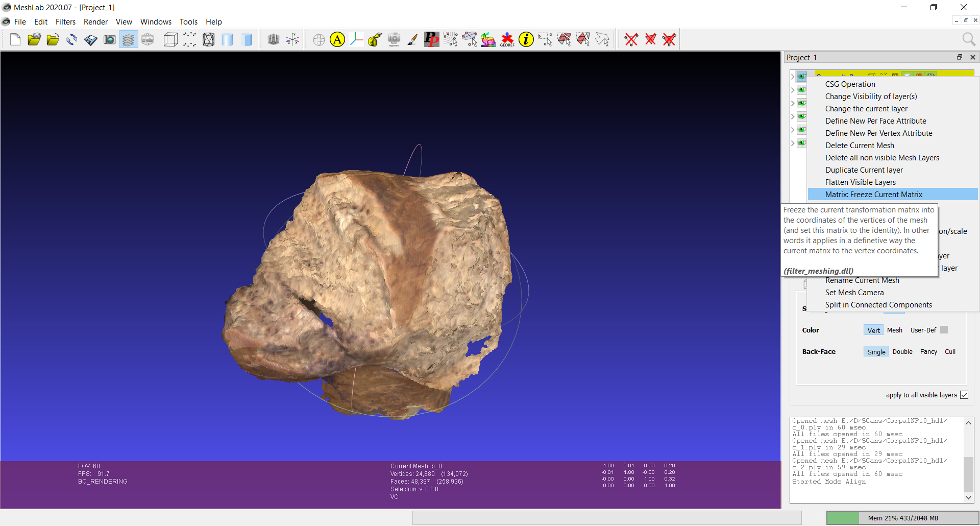The height and width of the screenshot is (526, 980).
Task: Choose 'CSG Operation' from the list
Action: [x=893, y=84]
